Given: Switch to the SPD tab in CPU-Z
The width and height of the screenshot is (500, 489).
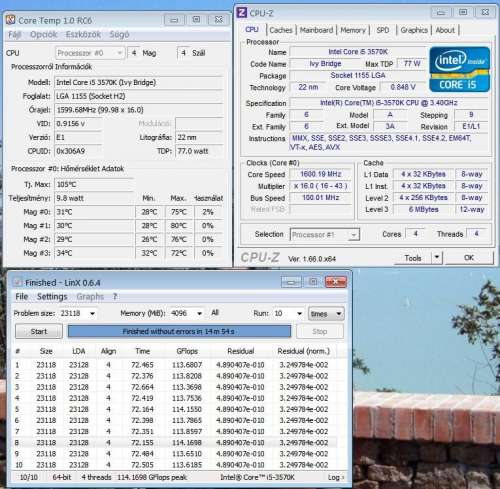Looking at the screenshot, I should pos(383,30).
